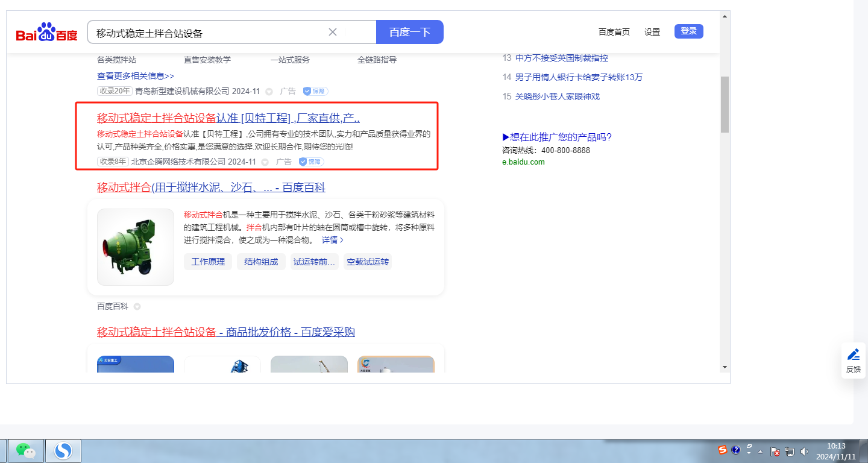
Task: Click the 登录 login button
Action: pyautogui.click(x=689, y=31)
